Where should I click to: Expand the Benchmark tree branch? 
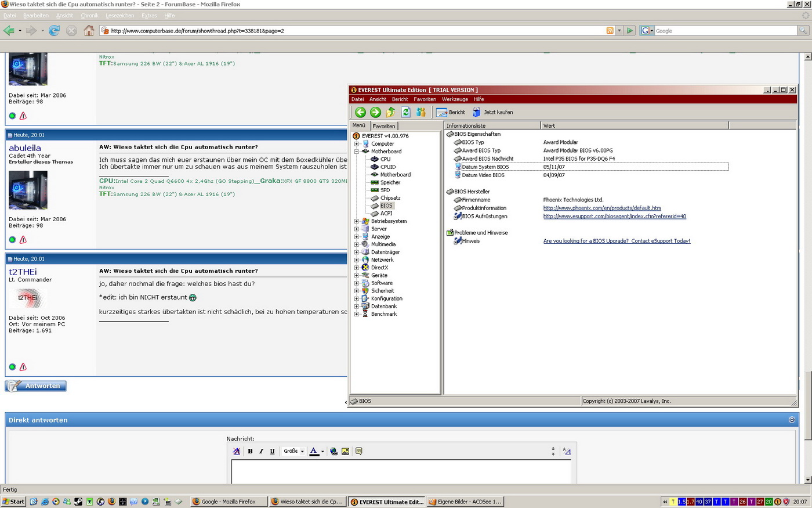(356, 314)
